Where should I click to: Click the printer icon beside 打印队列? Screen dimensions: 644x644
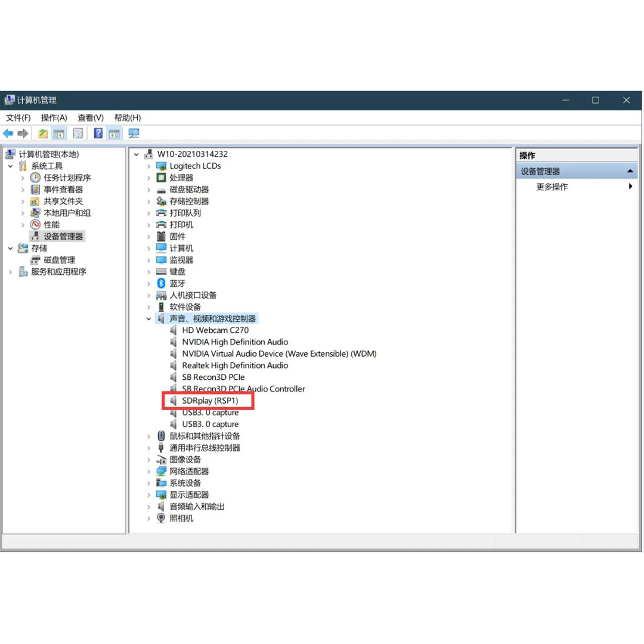click(x=162, y=213)
